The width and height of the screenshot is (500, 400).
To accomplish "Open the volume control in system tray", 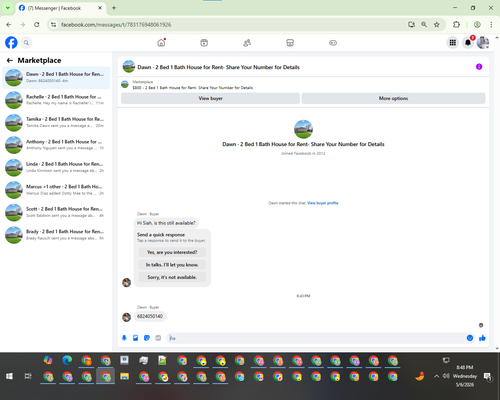I will point(446,376).
